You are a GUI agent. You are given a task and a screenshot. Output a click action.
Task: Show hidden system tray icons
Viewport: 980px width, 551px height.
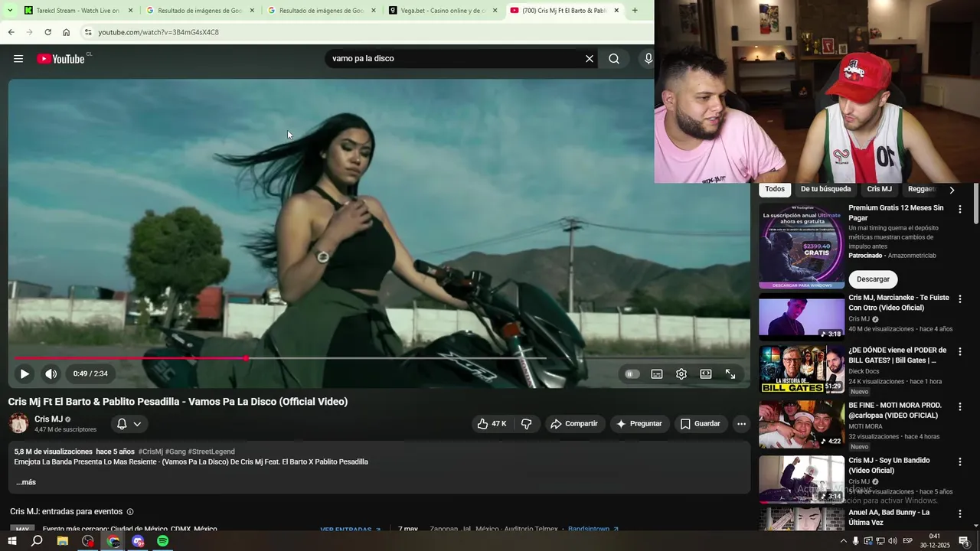pyautogui.click(x=844, y=541)
